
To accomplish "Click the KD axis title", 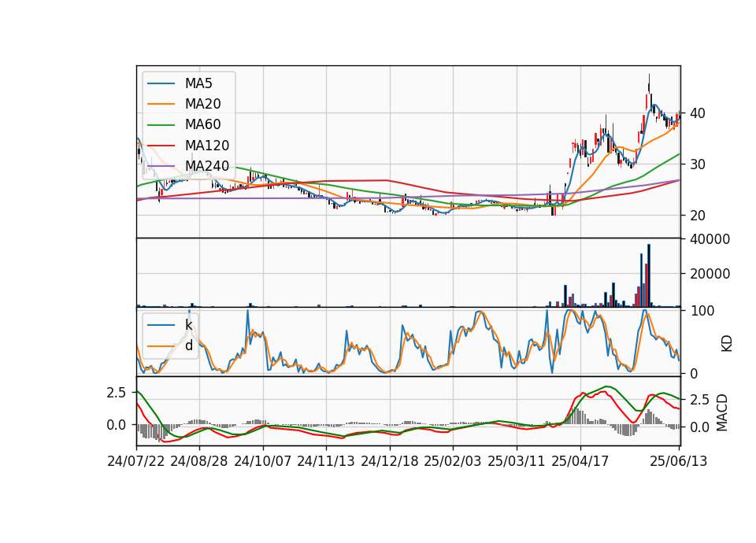I will pos(727,344).
